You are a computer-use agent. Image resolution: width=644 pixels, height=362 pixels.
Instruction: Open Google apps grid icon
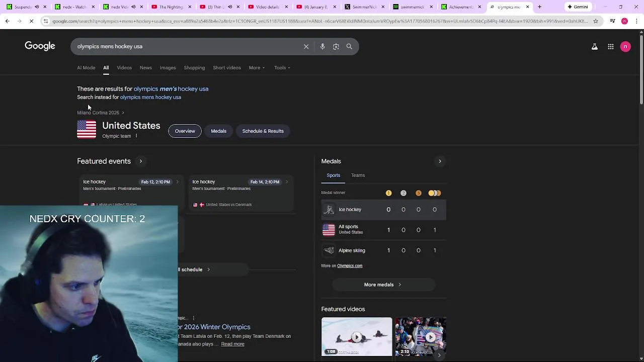coord(610,47)
